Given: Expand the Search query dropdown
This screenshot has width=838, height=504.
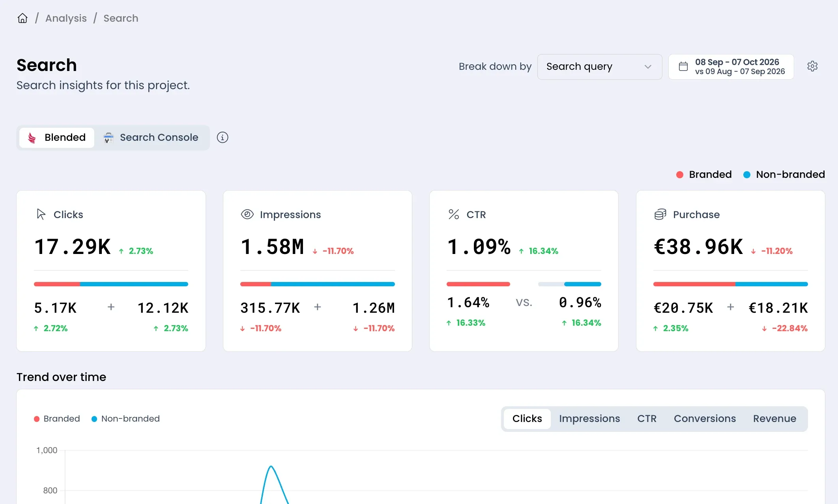Looking at the screenshot, I should [600, 67].
